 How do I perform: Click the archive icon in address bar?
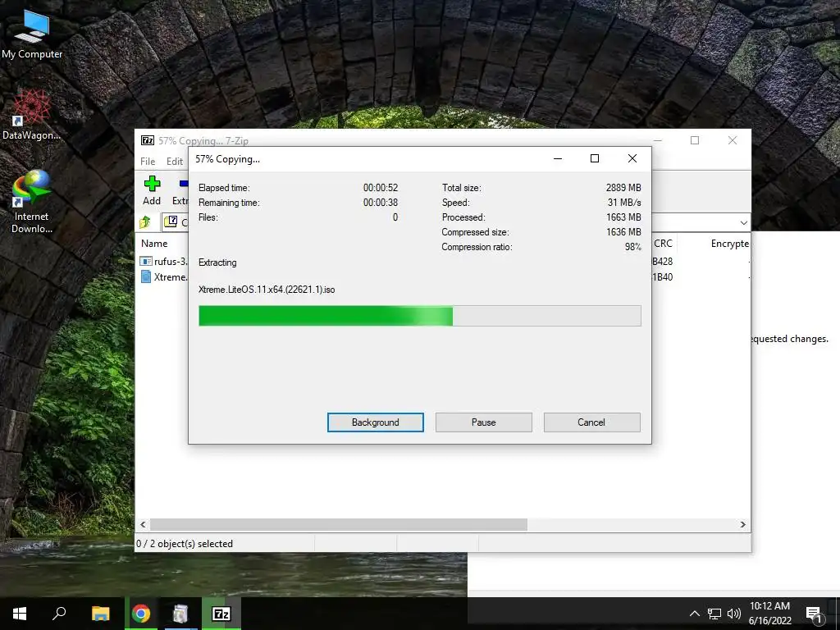coord(171,221)
